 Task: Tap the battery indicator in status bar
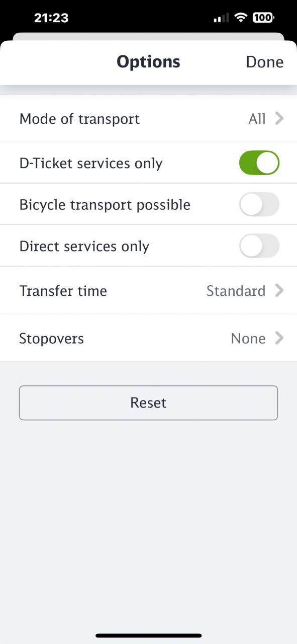(x=263, y=18)
